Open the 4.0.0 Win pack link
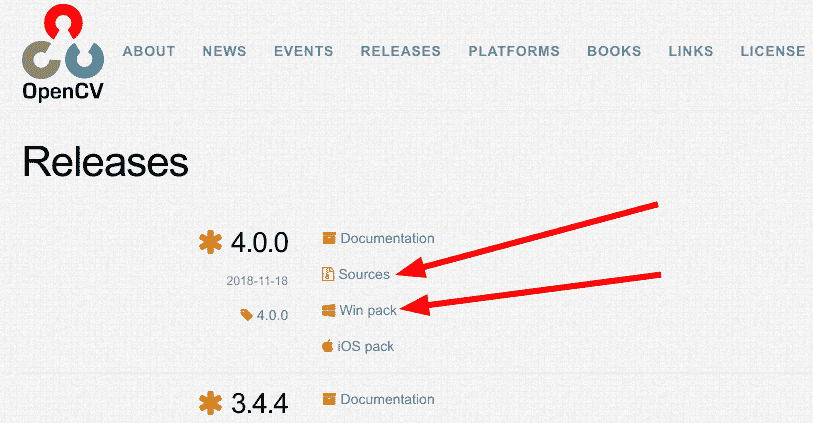813x423 pixels. point(368,310)
